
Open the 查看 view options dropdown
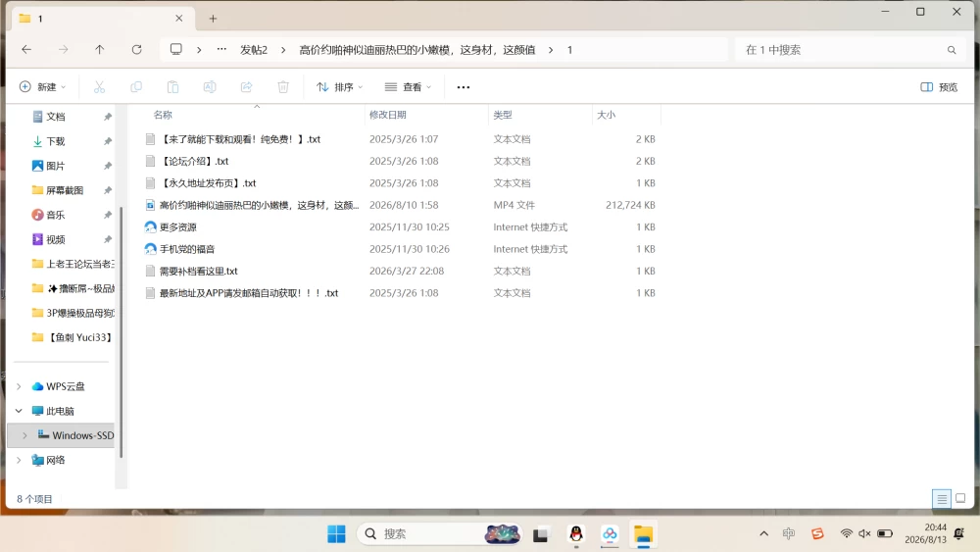(408, 87)
